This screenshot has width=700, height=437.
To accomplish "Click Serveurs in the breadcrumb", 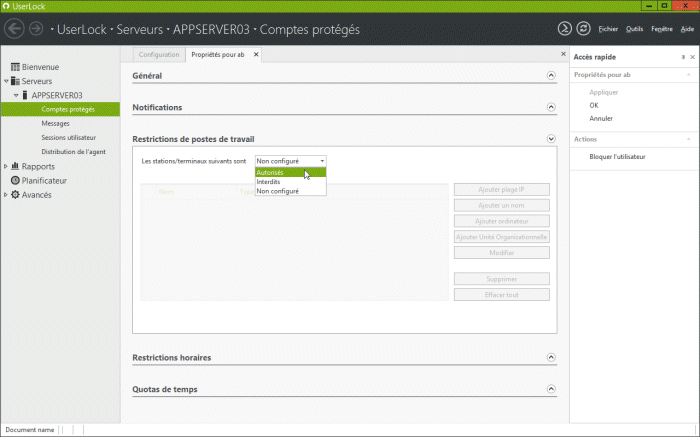I will click(140, 29).
